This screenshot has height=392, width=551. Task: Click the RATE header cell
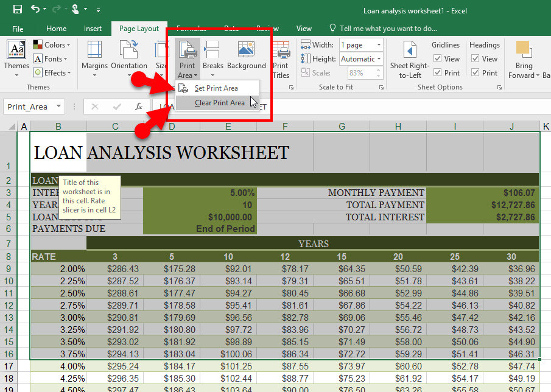tap(58, 257)
